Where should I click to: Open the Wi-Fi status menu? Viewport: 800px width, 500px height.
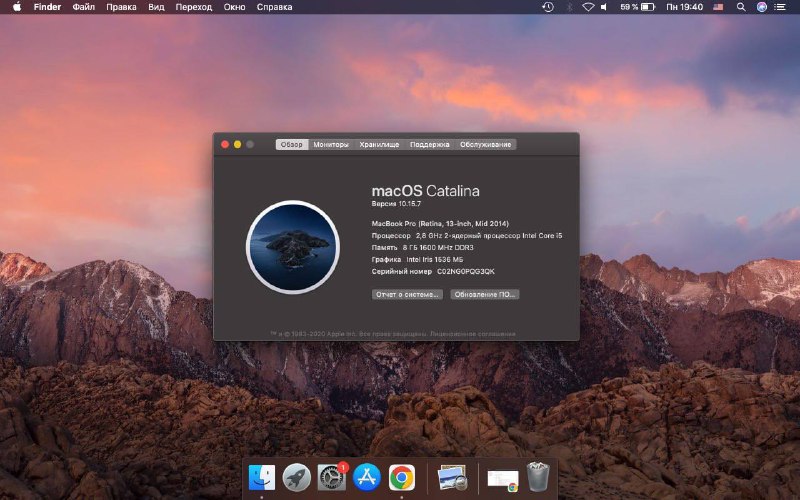pos(588,7)
